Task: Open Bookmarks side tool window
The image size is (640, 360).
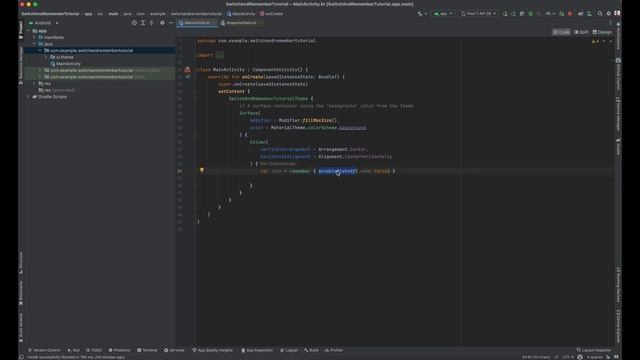Action: point(21,292)
